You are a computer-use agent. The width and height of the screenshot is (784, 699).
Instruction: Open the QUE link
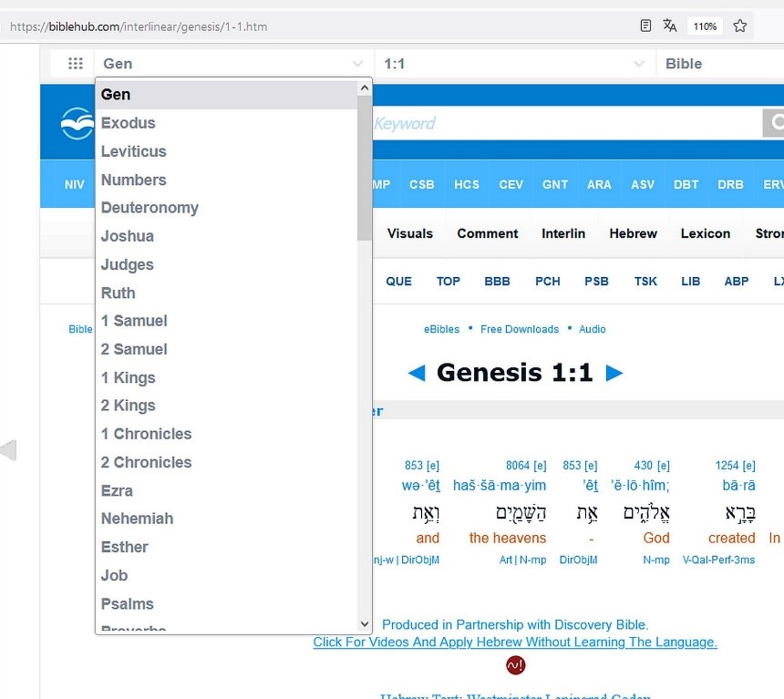click(398, 282)
